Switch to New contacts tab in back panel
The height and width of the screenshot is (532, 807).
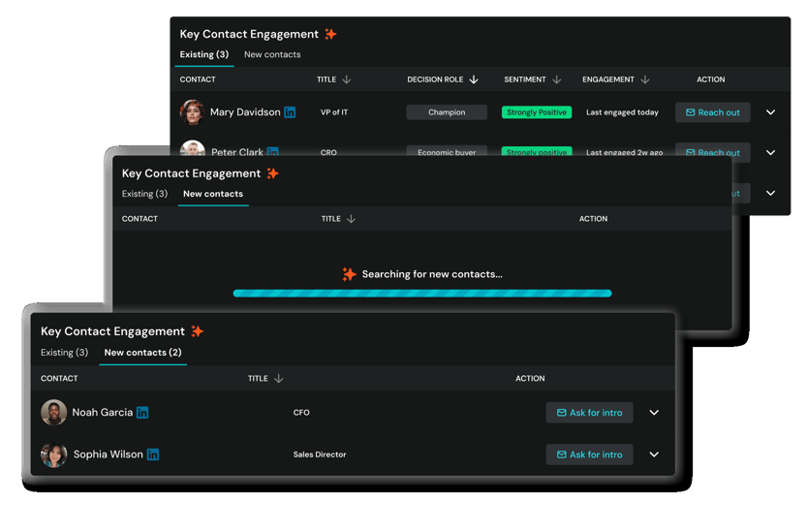pos(272,54)
